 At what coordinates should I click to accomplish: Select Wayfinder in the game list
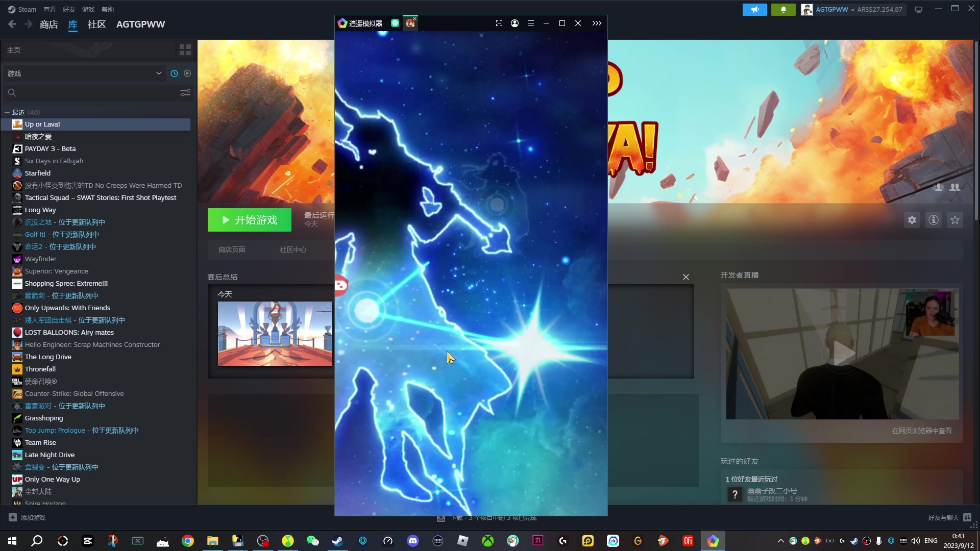[x=40, y=259]
